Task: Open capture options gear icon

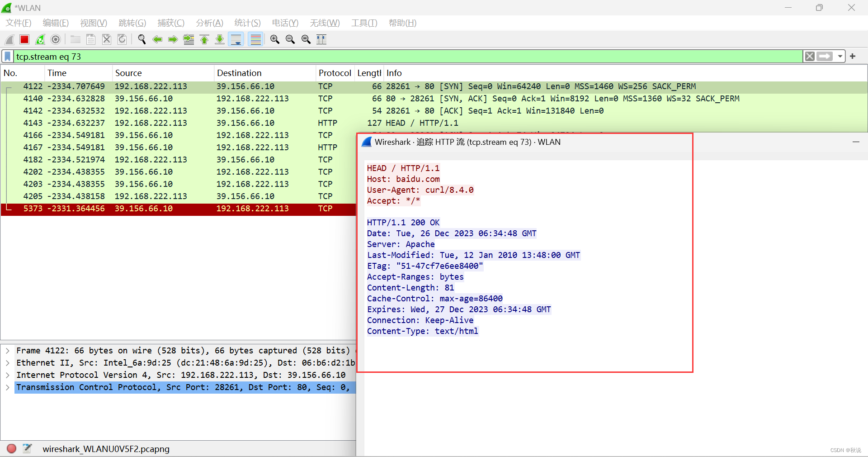Action: [56, 39]
